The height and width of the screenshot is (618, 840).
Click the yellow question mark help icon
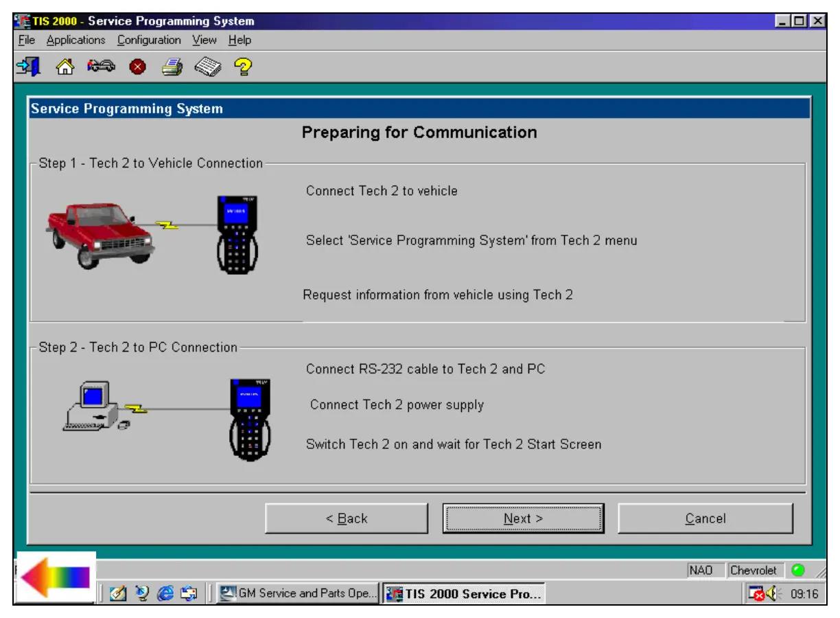click(x=243, y=67)
